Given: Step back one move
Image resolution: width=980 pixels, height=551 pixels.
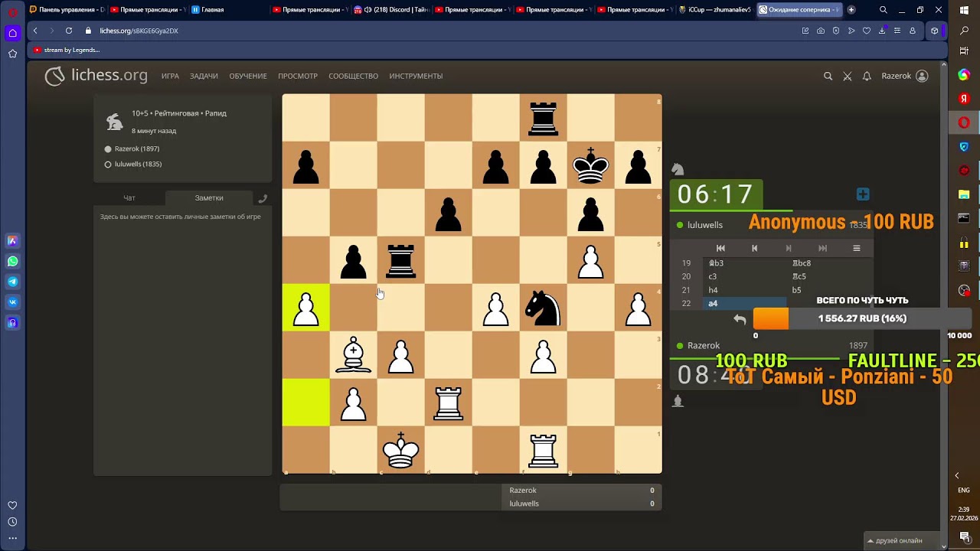Looking at the screenshot, I should coord(754,248).
